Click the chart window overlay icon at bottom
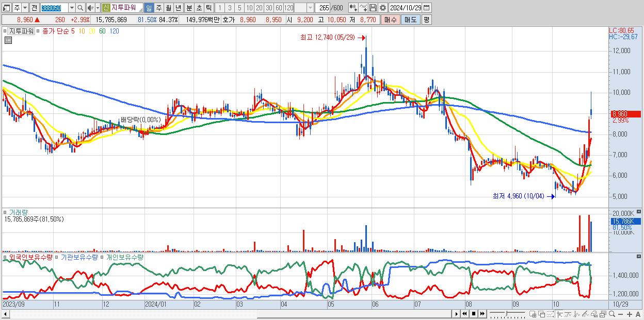The width and height of the screenshot is (644, 320). [x=603, y=314]
